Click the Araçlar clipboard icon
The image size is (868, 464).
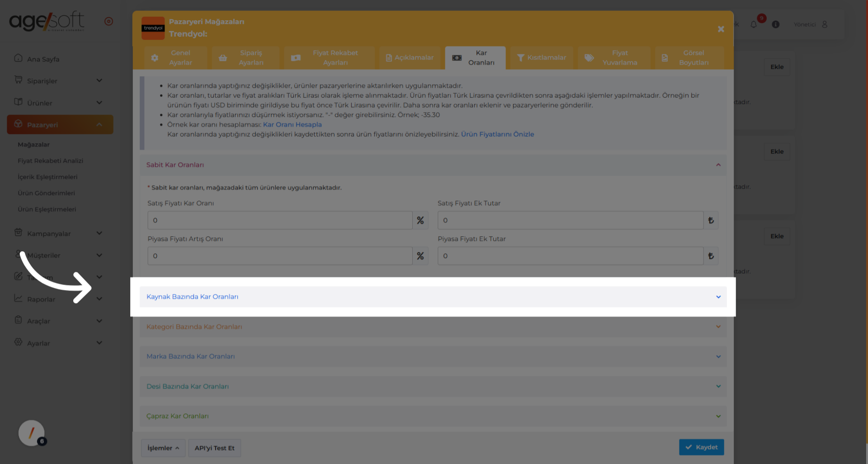coord(18,320)
